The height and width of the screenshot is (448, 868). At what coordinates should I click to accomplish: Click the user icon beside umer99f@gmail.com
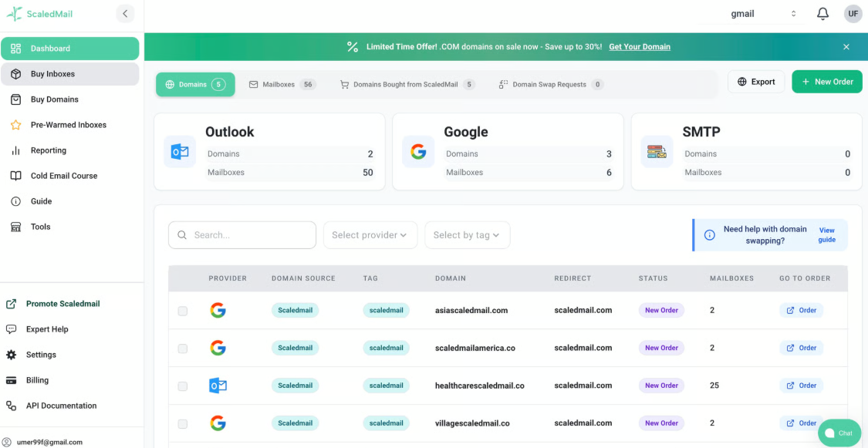coord(7,442)
